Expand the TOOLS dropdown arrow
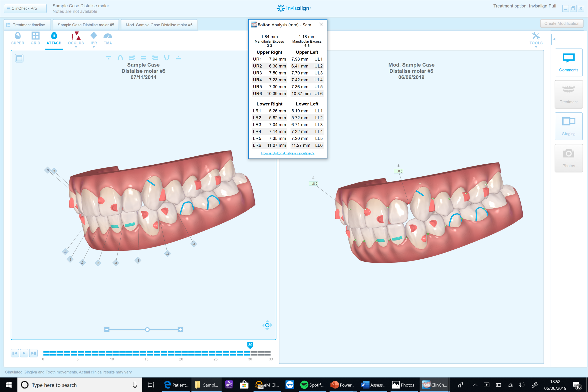The height and width of the screenshot is (392, 588). [536, 47]
